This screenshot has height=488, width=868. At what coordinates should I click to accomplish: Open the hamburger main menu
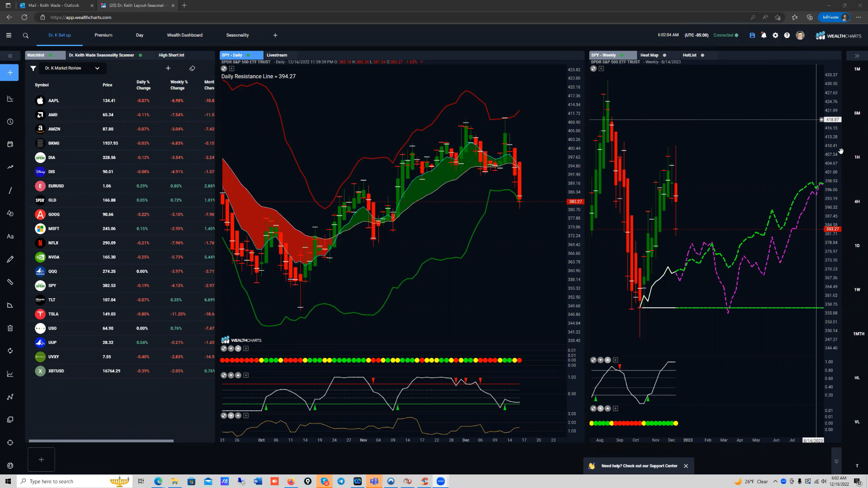(9, 35)
